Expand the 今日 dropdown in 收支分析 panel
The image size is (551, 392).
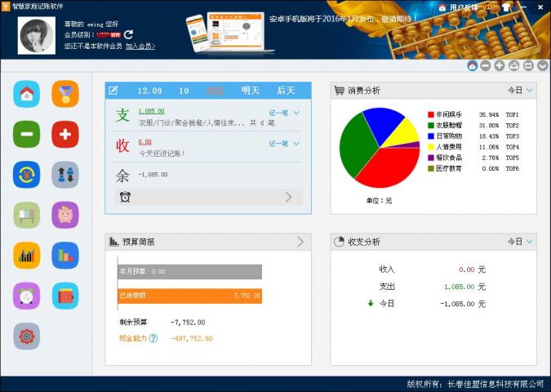[x=520, y=242]
